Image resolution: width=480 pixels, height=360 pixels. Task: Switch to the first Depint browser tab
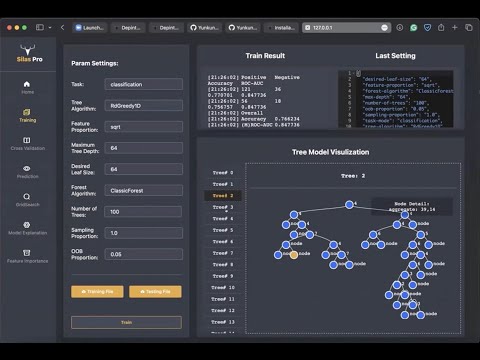(128, 28)
